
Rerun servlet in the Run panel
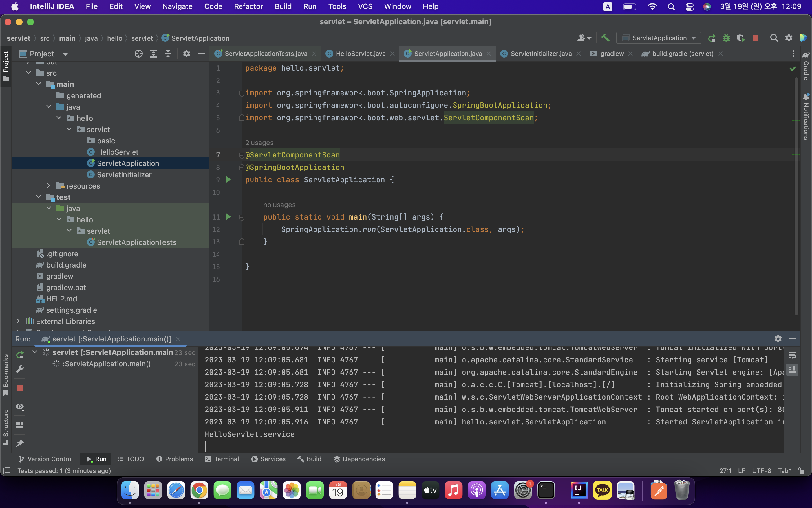point(20,354)
